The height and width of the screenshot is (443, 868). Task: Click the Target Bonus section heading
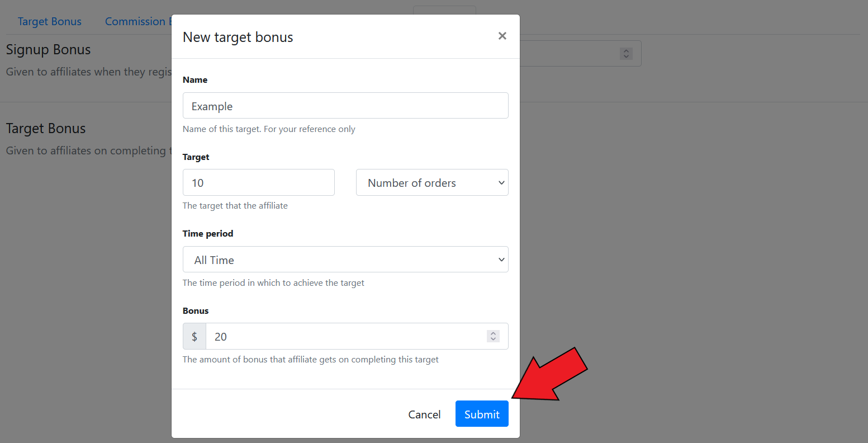tap(46, 128)
